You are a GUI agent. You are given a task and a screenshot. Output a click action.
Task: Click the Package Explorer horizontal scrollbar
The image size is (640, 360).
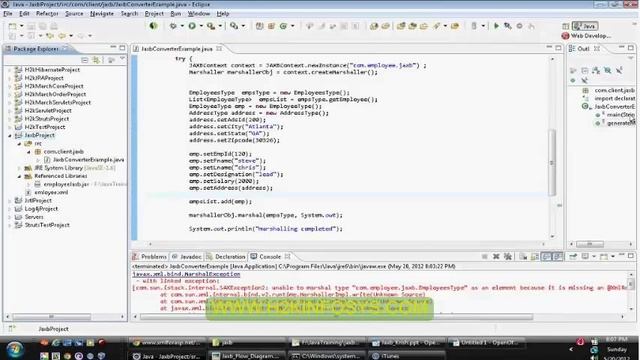pyautogui.click(x=51, y=316)
